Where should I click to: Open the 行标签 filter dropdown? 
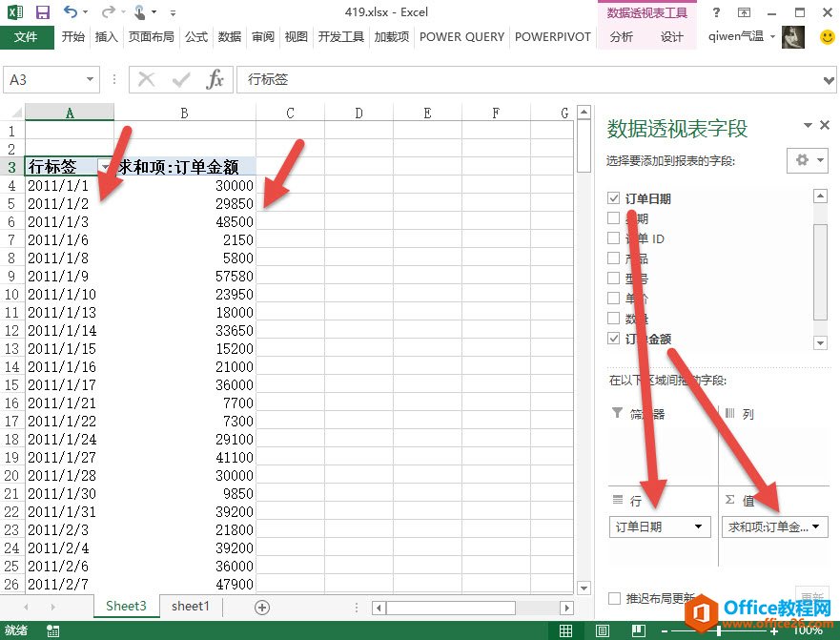pyautogui.click(x=104, y=166)
